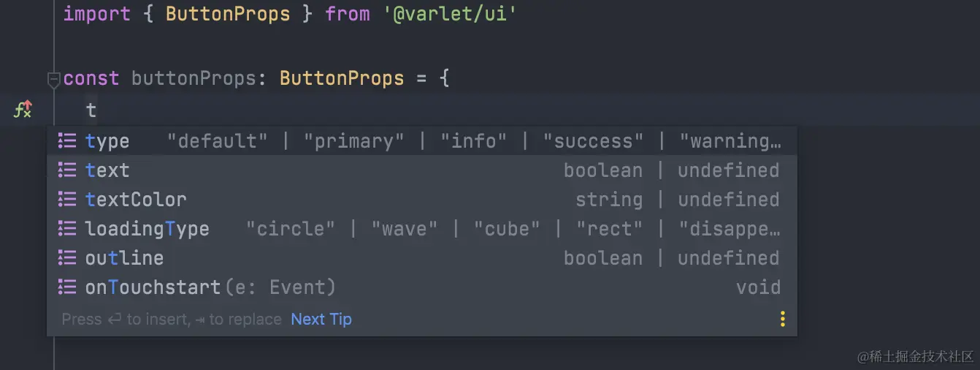Choose loadingType from the completion list
The image size is (980, 370).
422,228
